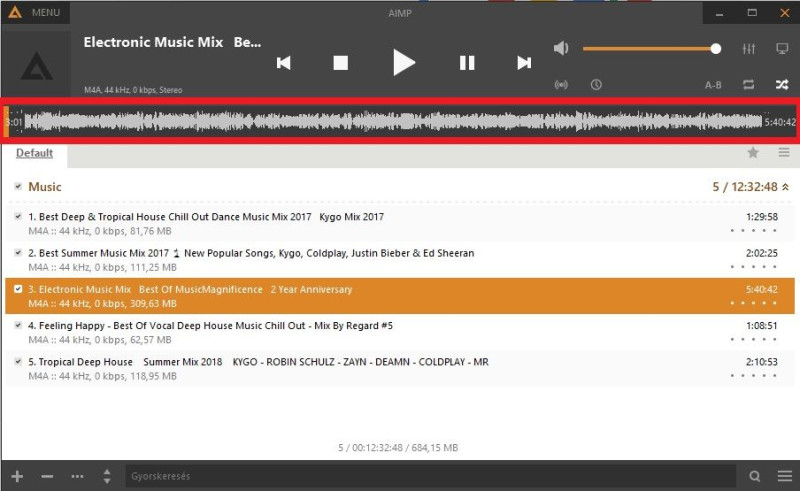This screenshot has width=800, height=491.
Task: Set rating dots for Electronic Music Mix track
Action: 754,303
